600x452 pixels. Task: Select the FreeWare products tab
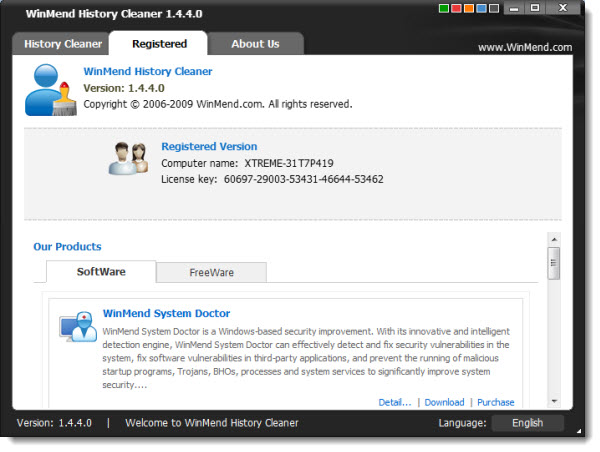(x=211, y=272)
